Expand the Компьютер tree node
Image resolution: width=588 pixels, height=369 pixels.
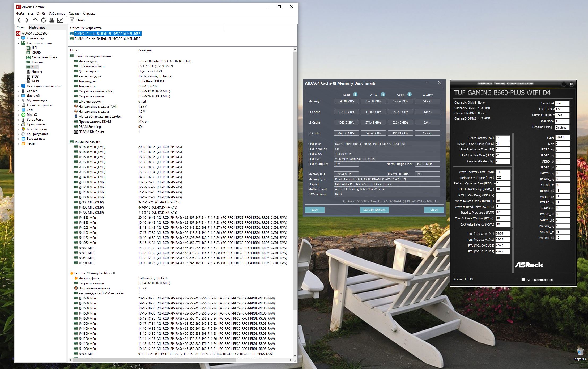18,38
